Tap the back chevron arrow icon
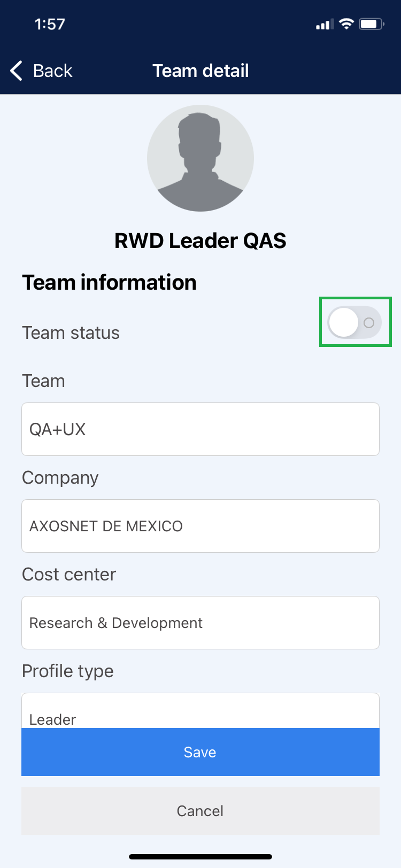 [x=17, y=71]
